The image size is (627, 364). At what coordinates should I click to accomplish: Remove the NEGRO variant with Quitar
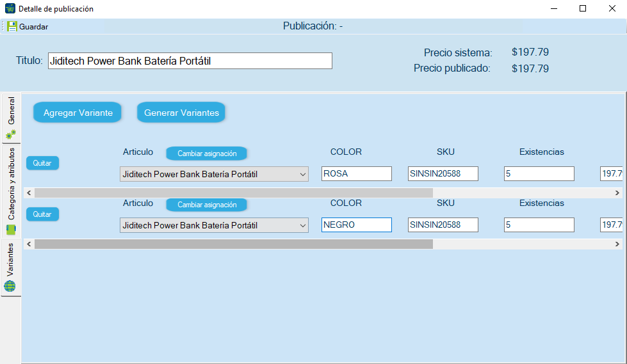(42, 214)
